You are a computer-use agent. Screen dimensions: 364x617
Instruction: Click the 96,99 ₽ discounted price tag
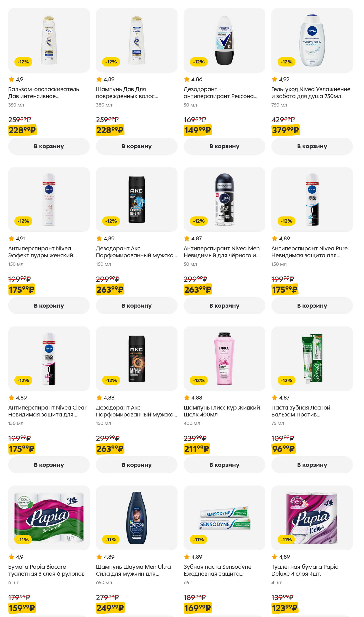[283, 449]
